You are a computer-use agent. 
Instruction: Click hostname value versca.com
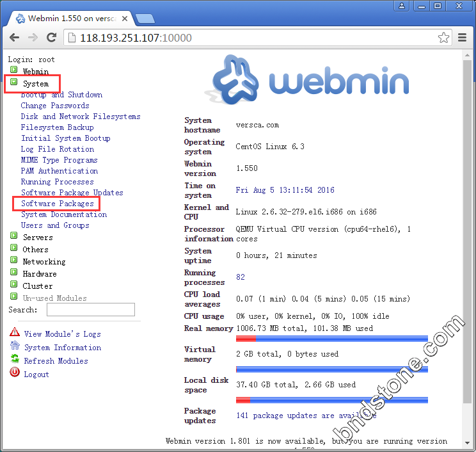(257, 125)
